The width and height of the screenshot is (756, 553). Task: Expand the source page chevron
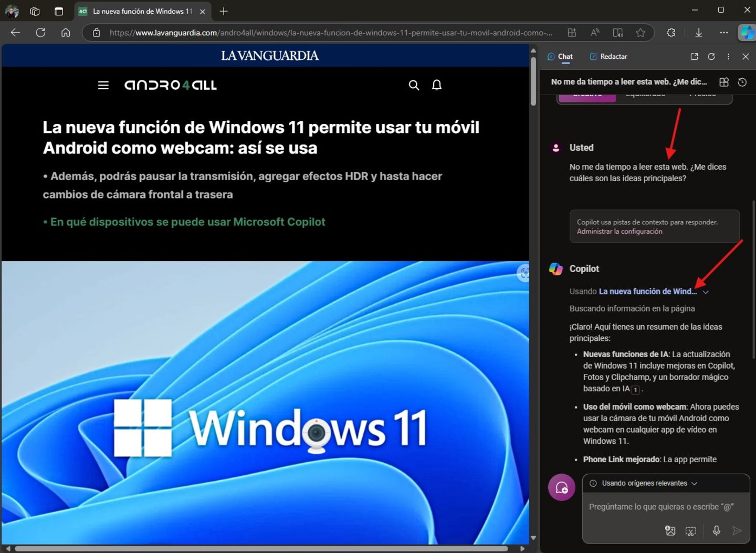pos(706,292)
